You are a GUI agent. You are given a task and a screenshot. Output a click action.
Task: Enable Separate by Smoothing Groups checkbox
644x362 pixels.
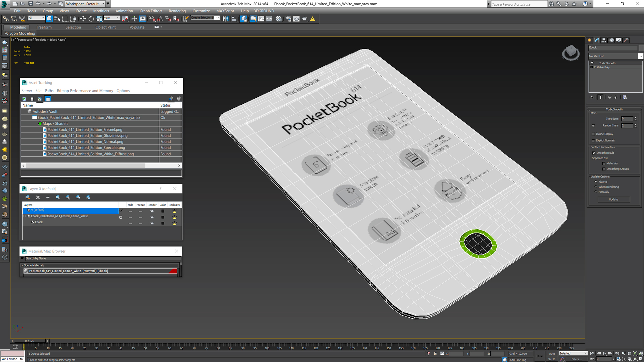604,169
